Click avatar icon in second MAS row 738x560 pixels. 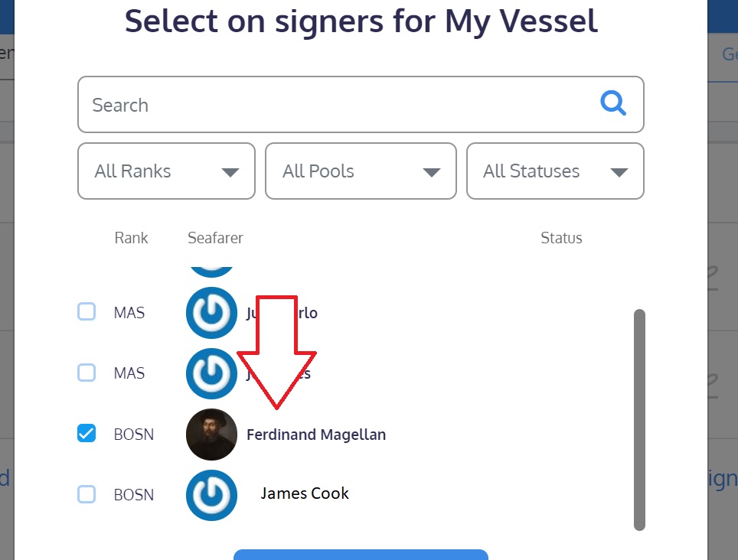(212, 373)
